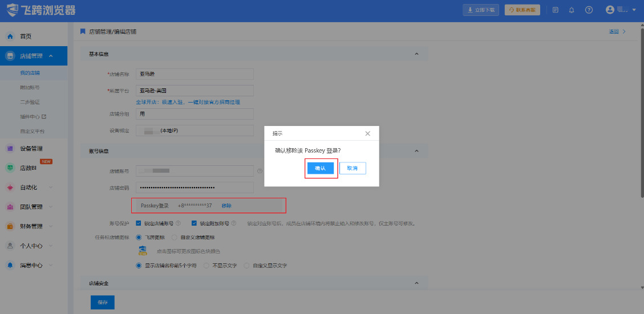Open 全球开店 recruitment link
The height and width of the screenshot is (314, 644).
188,102
